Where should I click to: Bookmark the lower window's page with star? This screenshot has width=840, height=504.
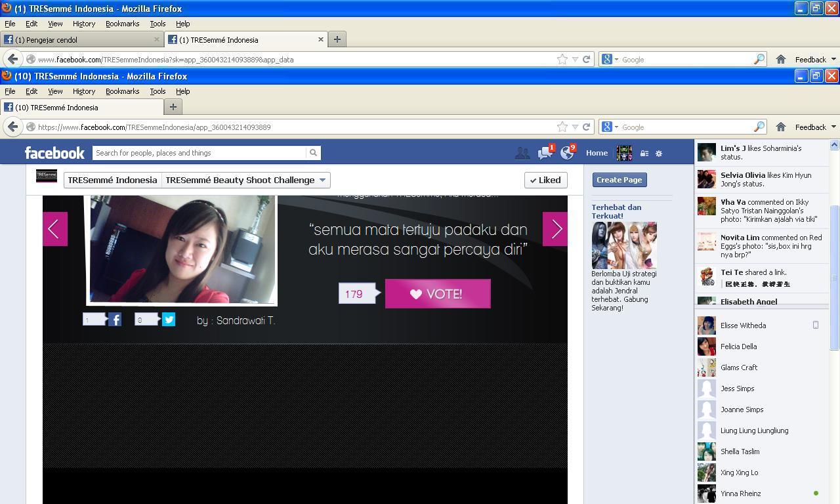pyautogui.click(x=562, y=127)
